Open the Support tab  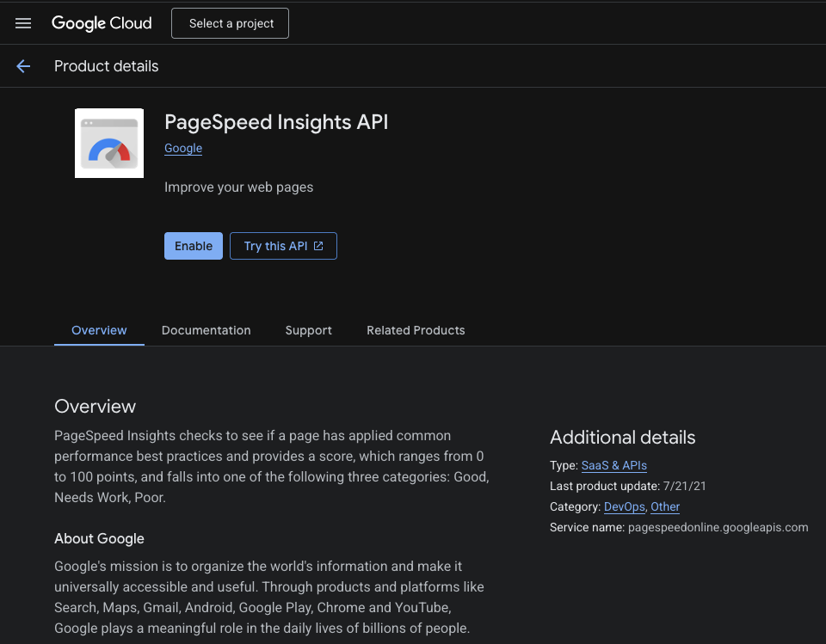pos(308,330)
